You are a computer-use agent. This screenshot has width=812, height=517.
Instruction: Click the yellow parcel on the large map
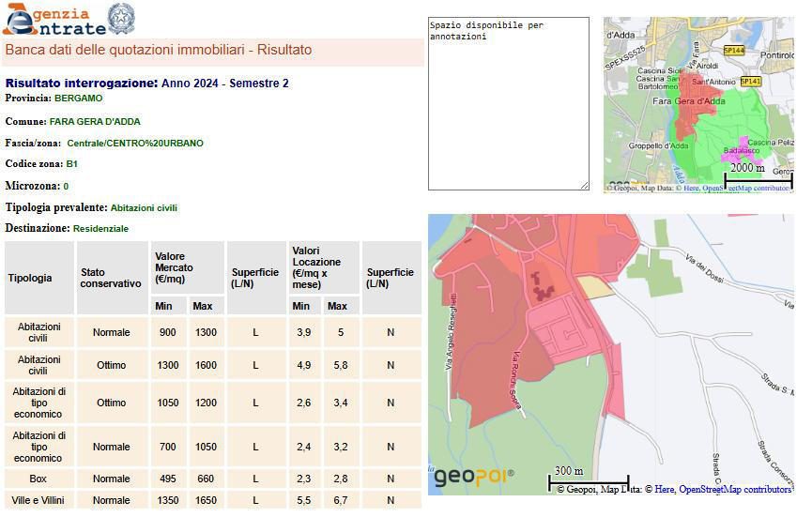593,286
